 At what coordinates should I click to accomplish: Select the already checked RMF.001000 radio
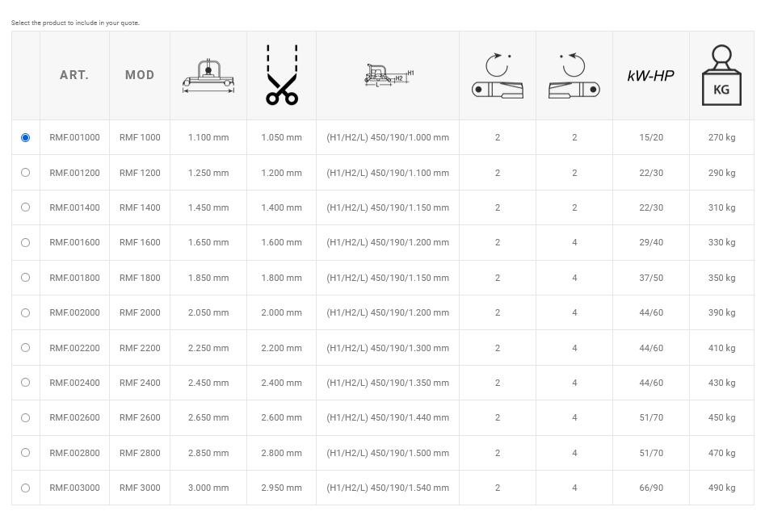click(x=25, y=138)
